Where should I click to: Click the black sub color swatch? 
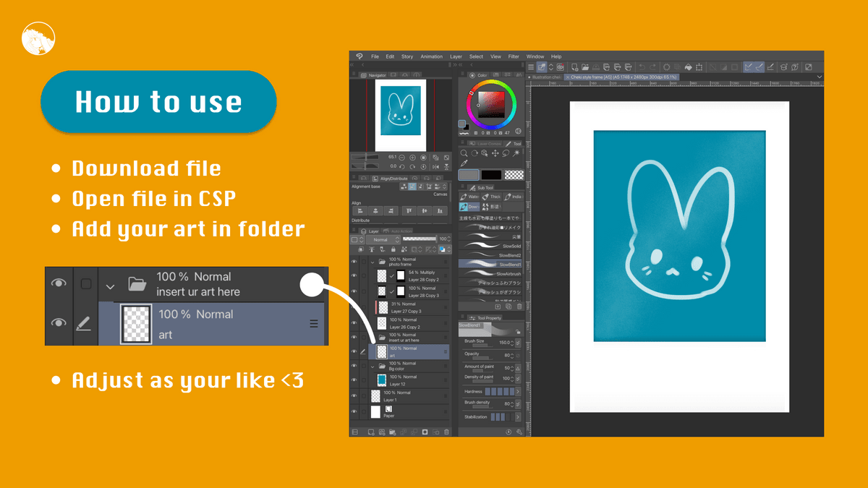coord(491,175)
